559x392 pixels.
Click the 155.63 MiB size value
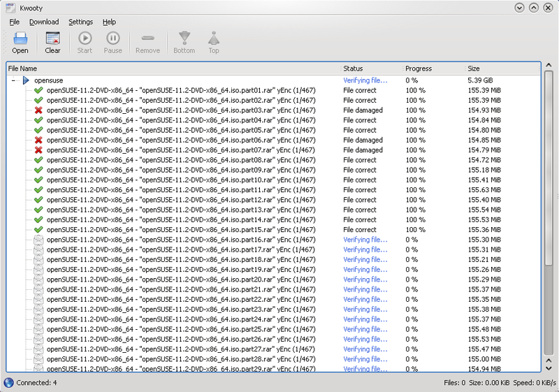click(484, 190)
